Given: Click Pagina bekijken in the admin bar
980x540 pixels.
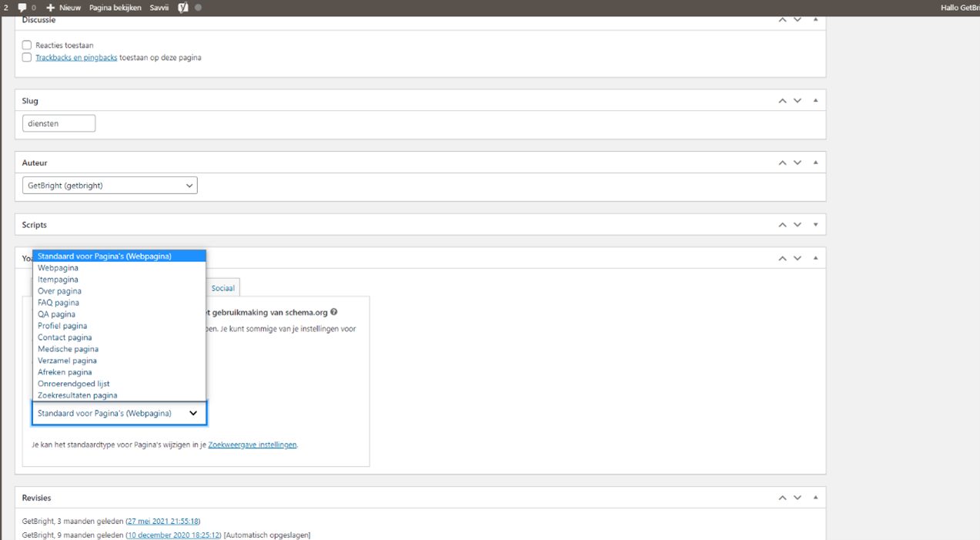Looking at the screenshot, I should click(115, 7).
